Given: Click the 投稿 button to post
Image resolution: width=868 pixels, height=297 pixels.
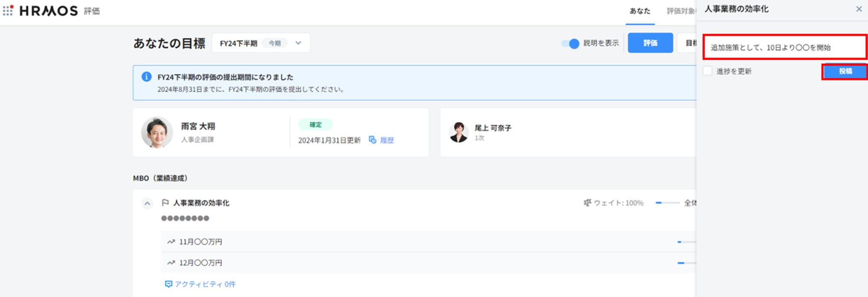Looking at the screenshot, I should coord(845,71).
